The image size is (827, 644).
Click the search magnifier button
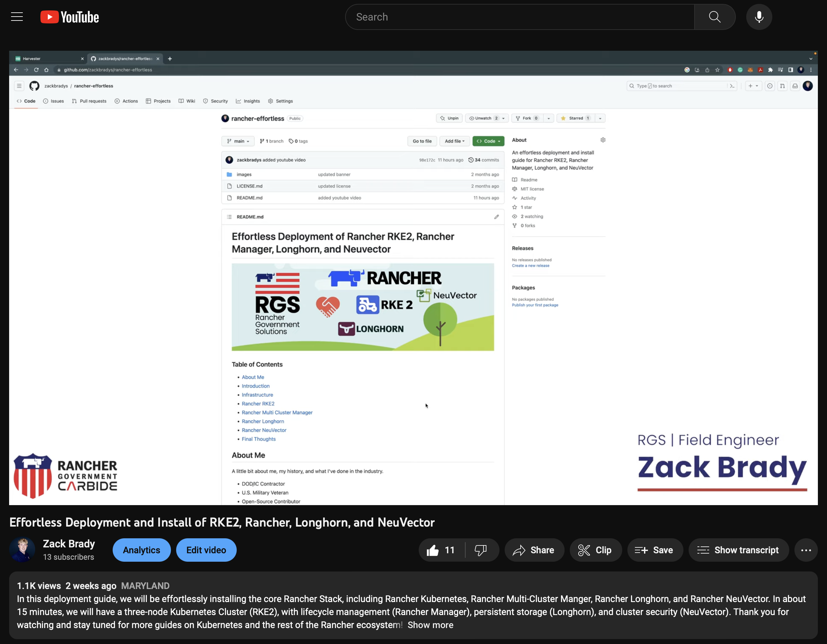click(x=715, y=17)
